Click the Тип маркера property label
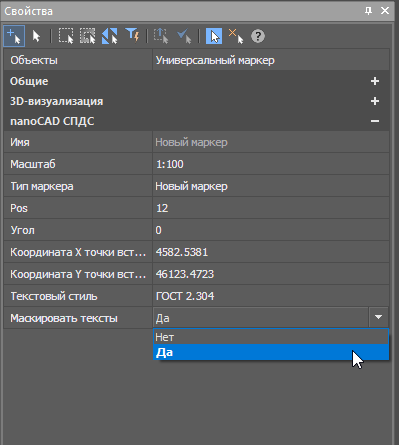 coord(42,186)
